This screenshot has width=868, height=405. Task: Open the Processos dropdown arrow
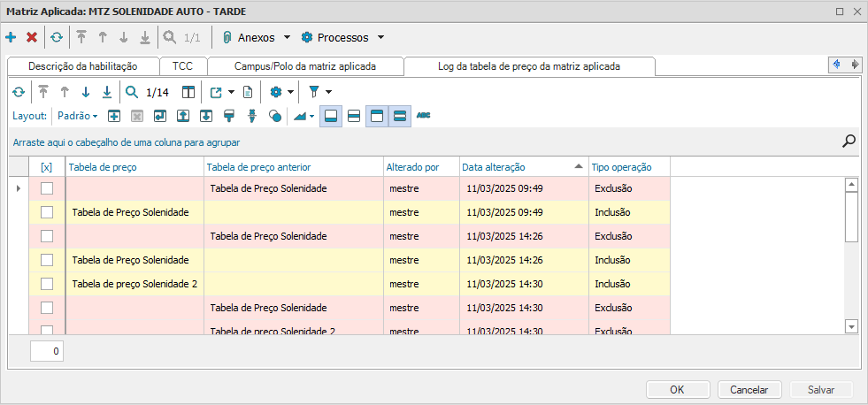tap(380, 38)
